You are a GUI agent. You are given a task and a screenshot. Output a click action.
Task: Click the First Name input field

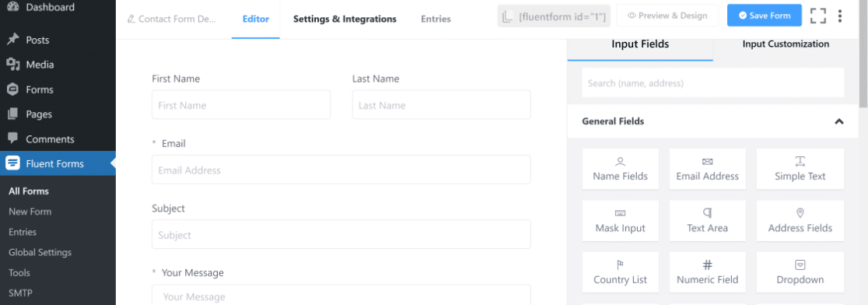tap(241, 104)
